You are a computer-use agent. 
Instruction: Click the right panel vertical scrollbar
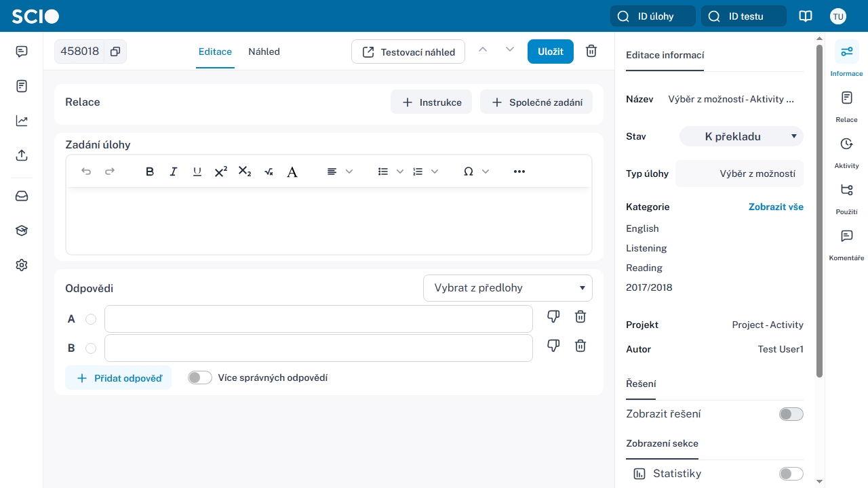click(x=819, y=210)
